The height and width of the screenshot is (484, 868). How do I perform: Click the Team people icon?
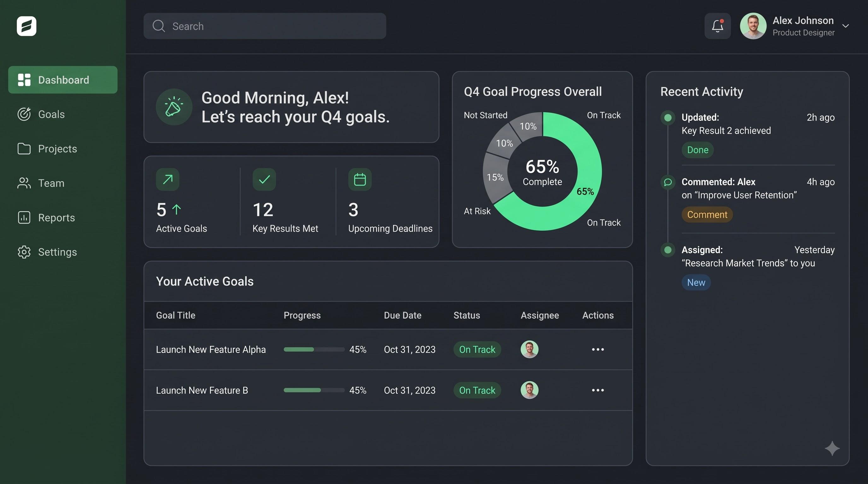pyautogui.click(x=24, y=183)
